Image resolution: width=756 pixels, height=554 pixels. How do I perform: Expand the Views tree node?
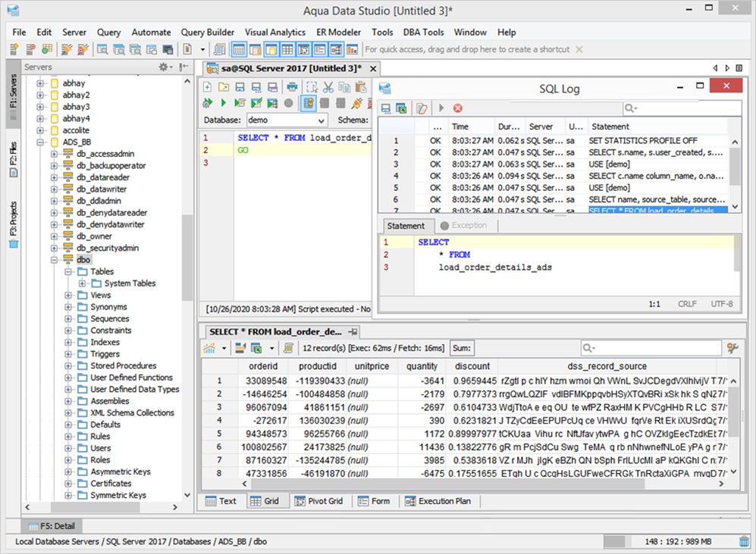click(69, 295)
